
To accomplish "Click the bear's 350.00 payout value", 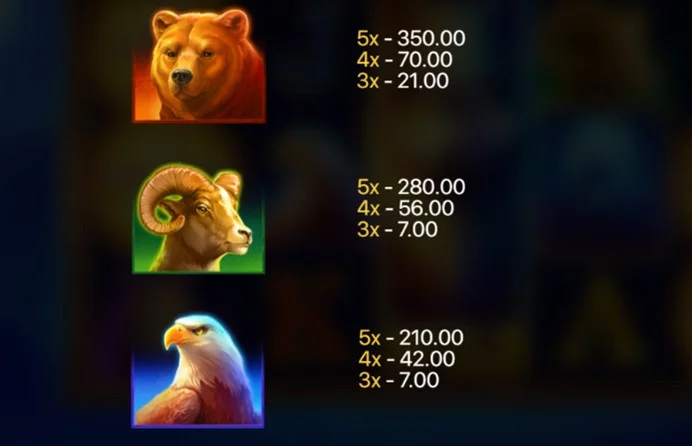I will click(431, 38).
